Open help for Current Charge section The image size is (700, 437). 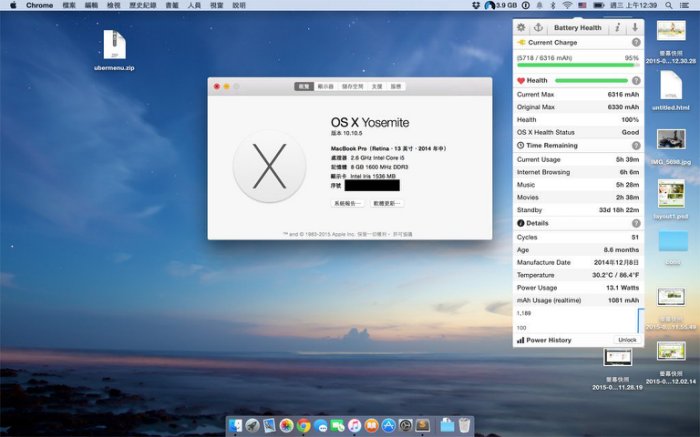click(x=636, y=42)
